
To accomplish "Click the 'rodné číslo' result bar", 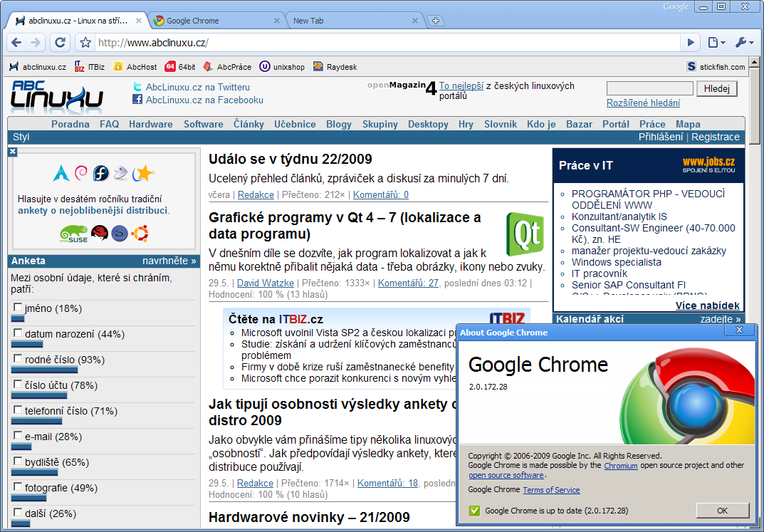I will pyautogui.click(x=44, y=370).
